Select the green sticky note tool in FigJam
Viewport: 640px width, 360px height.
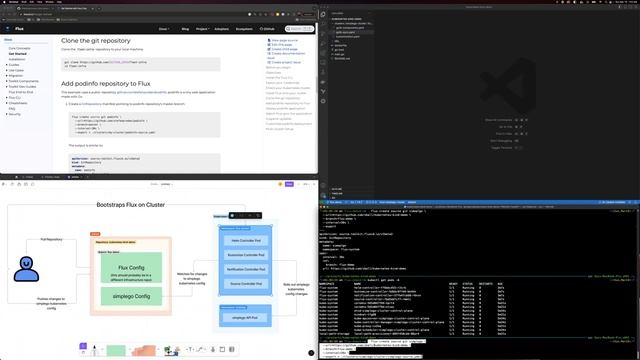[x=116, y=350]
